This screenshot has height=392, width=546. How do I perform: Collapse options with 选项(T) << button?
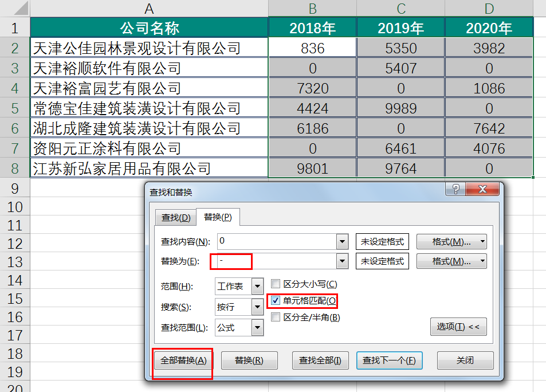458,327
